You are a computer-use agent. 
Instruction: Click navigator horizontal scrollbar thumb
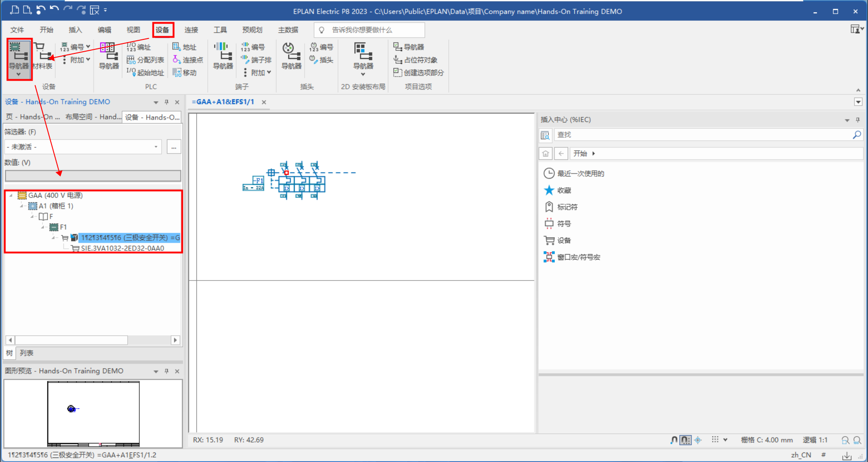[72, 340]
